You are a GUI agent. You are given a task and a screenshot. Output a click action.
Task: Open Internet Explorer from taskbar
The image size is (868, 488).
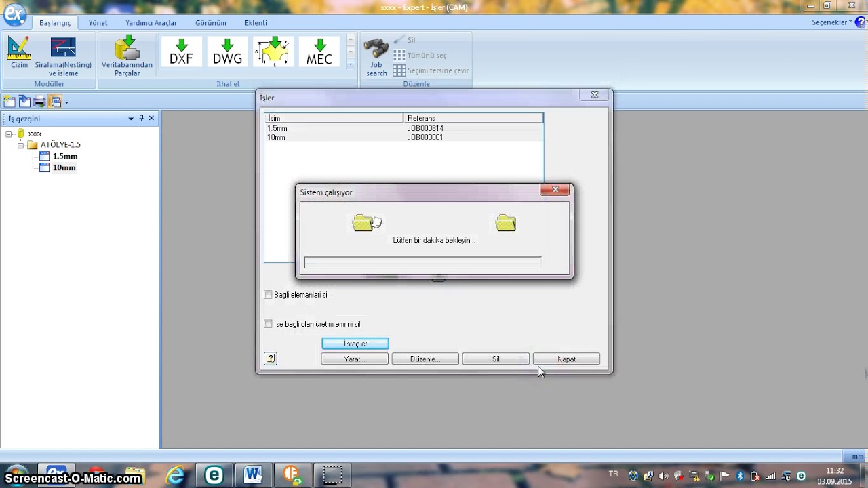pos(176,475)
